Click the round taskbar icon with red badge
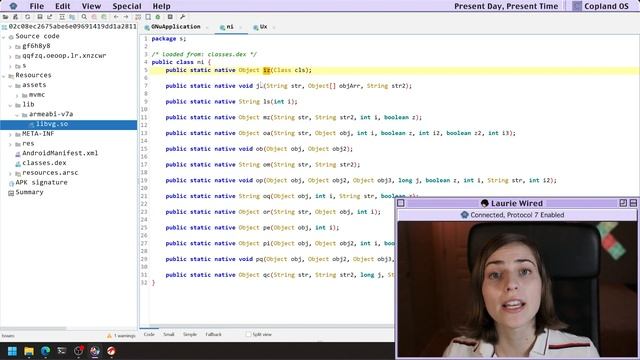Viewport: 640px width, 360px height. point(78,351)
